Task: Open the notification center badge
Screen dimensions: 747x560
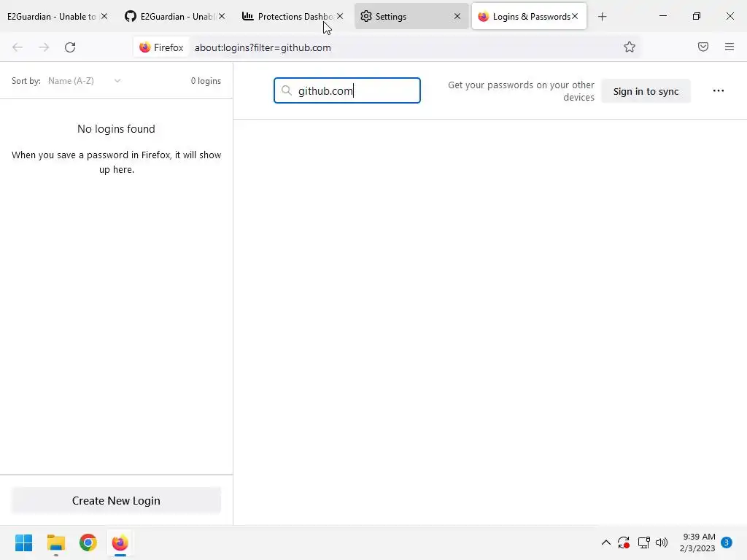Action: [x=727, y=542]
